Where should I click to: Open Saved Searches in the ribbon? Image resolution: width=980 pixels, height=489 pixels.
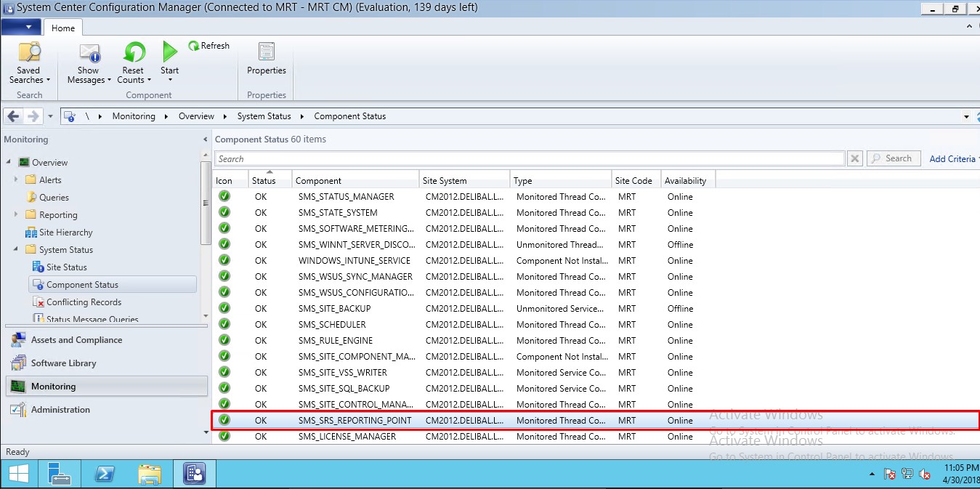point(29,63)
